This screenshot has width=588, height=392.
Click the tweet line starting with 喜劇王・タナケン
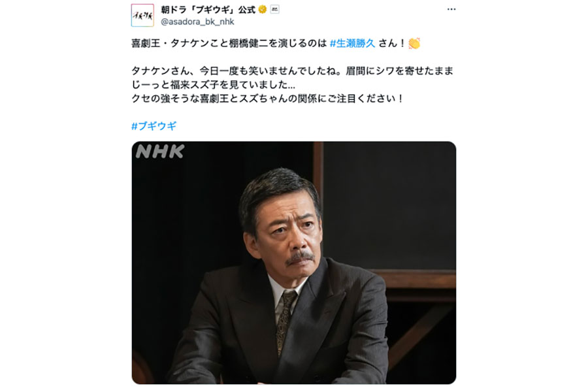pos(276,44)
